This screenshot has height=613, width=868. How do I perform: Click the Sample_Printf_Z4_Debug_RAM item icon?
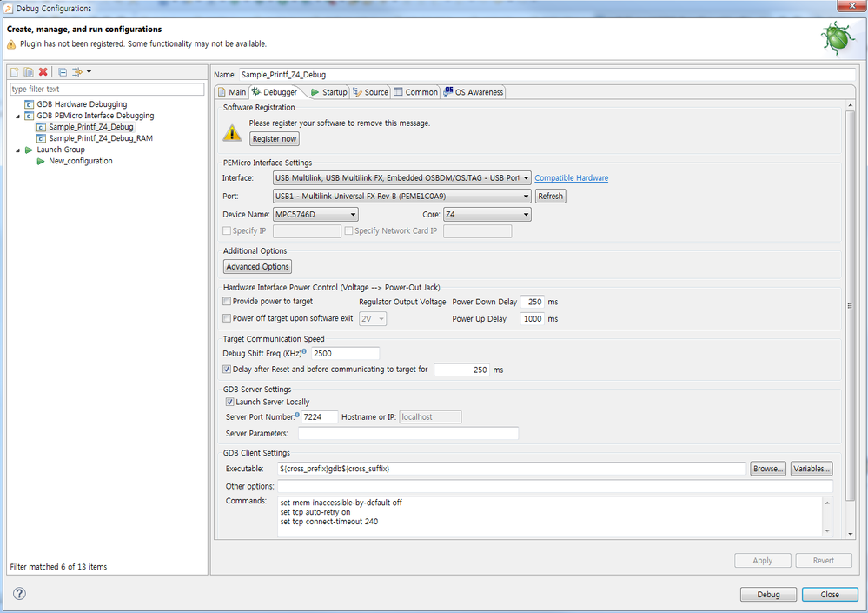(41, 138)
